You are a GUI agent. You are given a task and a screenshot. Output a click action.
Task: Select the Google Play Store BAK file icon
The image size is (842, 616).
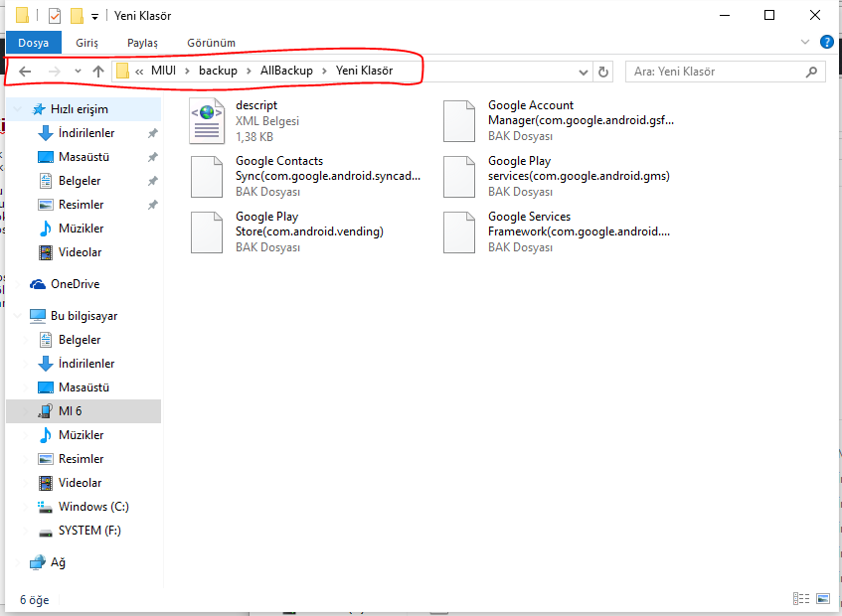[207, 232]
